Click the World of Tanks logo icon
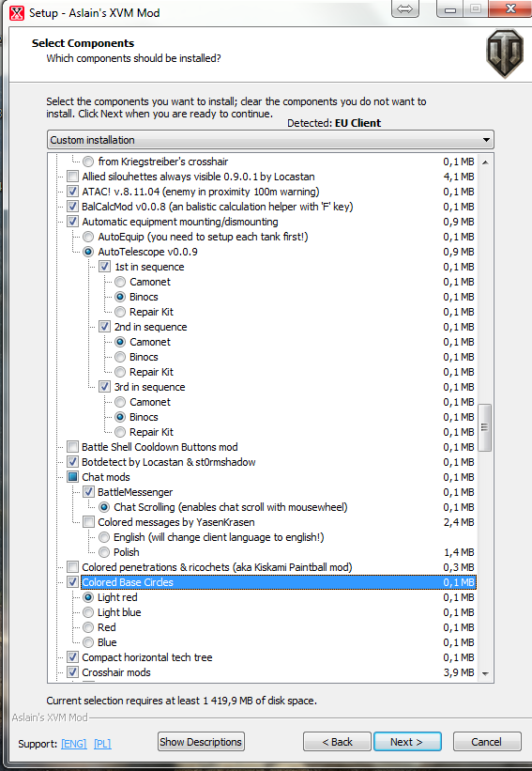This screenshot has height=771, width=532. (x=505, y=54)
